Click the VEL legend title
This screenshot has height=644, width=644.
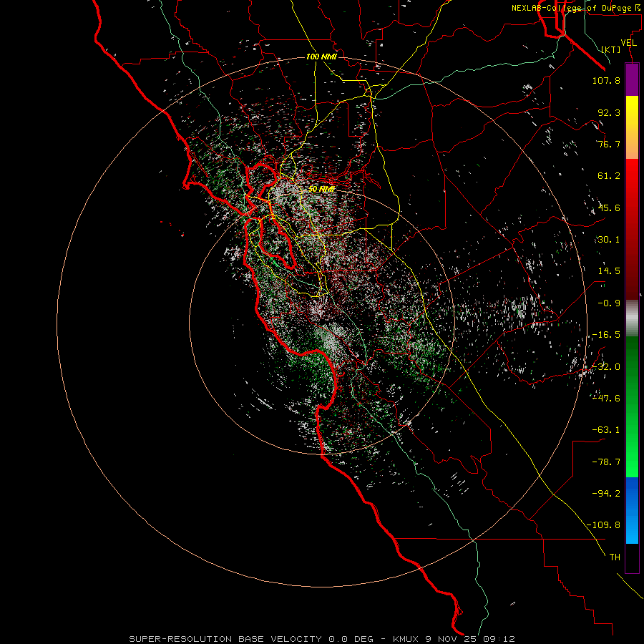click(x=628, y=43)
